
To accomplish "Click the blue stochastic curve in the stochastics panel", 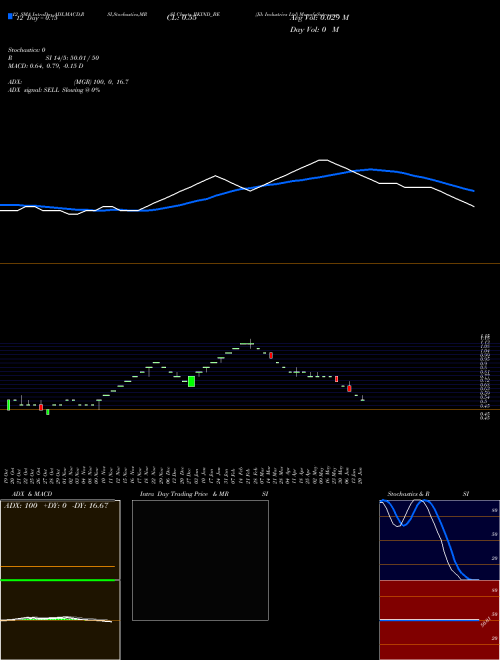I will pos(449,546).
